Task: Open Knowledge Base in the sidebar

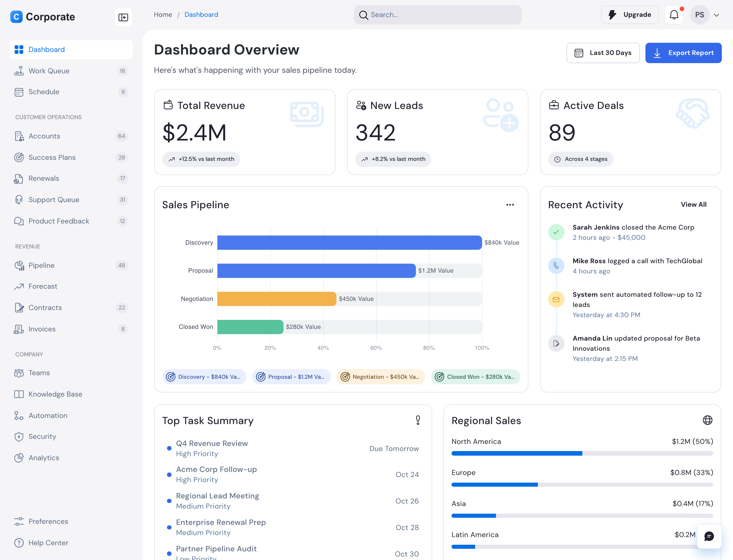Action: 71,394
